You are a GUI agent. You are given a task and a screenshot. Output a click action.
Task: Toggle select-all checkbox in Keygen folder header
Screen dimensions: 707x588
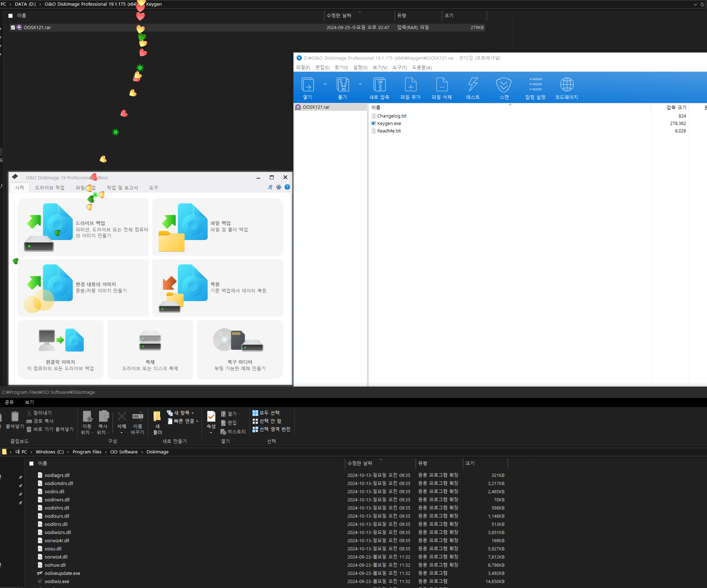(11, 16)
